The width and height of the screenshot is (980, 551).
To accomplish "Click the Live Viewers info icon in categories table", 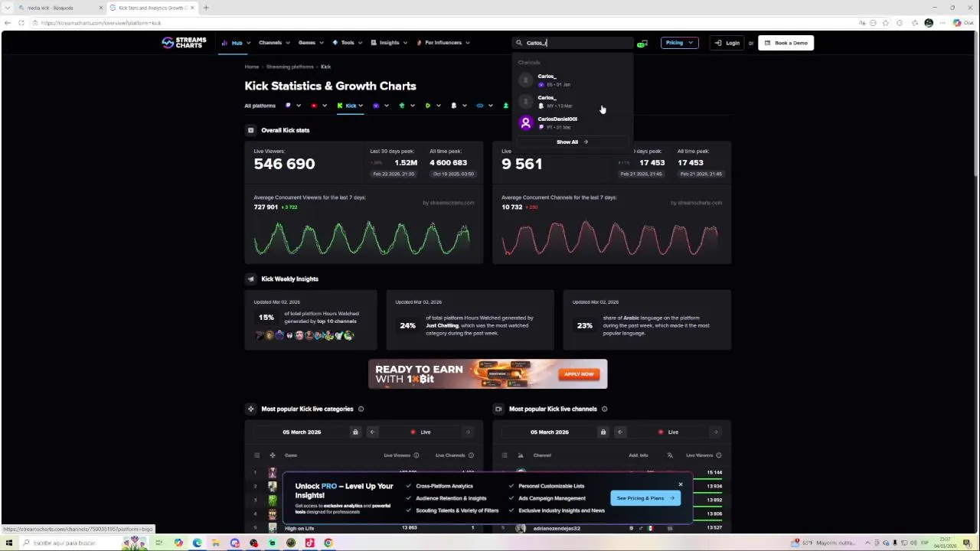I will pos(416,455).
